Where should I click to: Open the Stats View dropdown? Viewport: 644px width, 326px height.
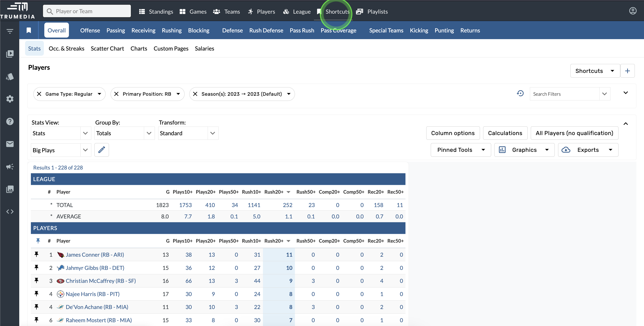[x=61, y=133]
